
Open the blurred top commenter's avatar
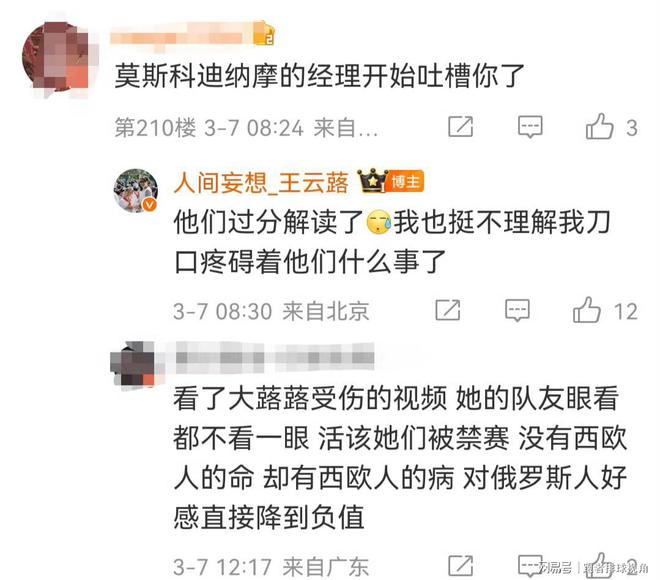[57, 57]
